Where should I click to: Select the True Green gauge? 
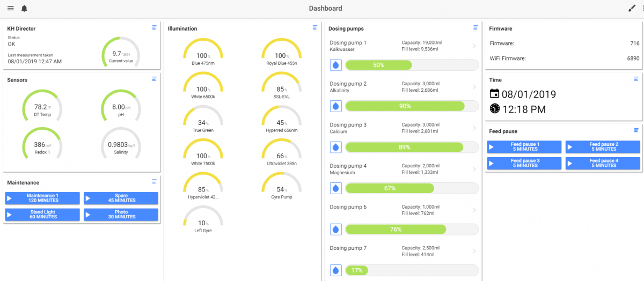(203, 120)
